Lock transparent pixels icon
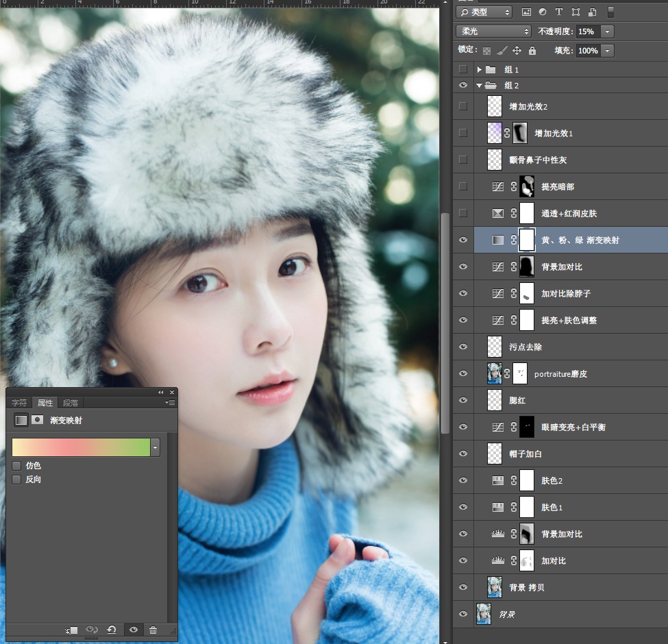Image resolution: width=668 pixels, height=644 pixels. pyautogui.click(x=486, y=51)
